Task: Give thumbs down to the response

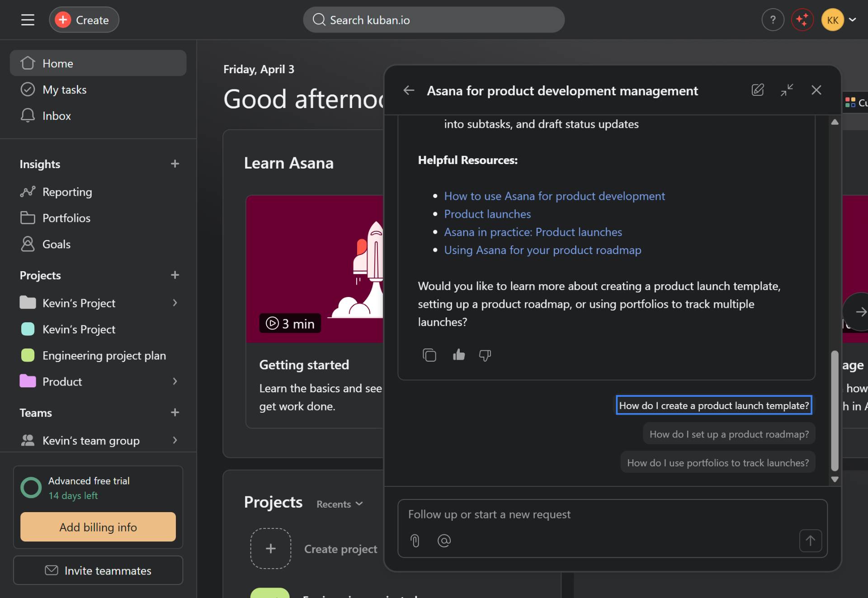Action: coord(485,355)
